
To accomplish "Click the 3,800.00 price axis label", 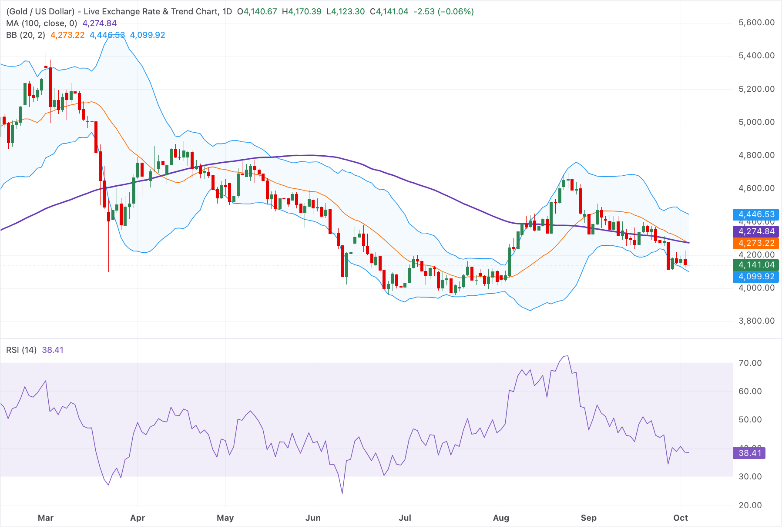I will pos(757,321).
